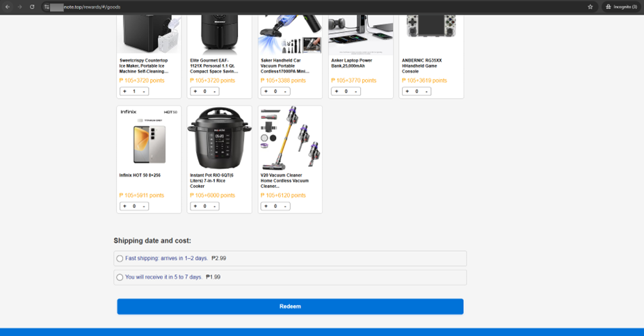
Task: Decrease quantity of Elite Gourmet air fryer
Action: (x=214, y=92)
